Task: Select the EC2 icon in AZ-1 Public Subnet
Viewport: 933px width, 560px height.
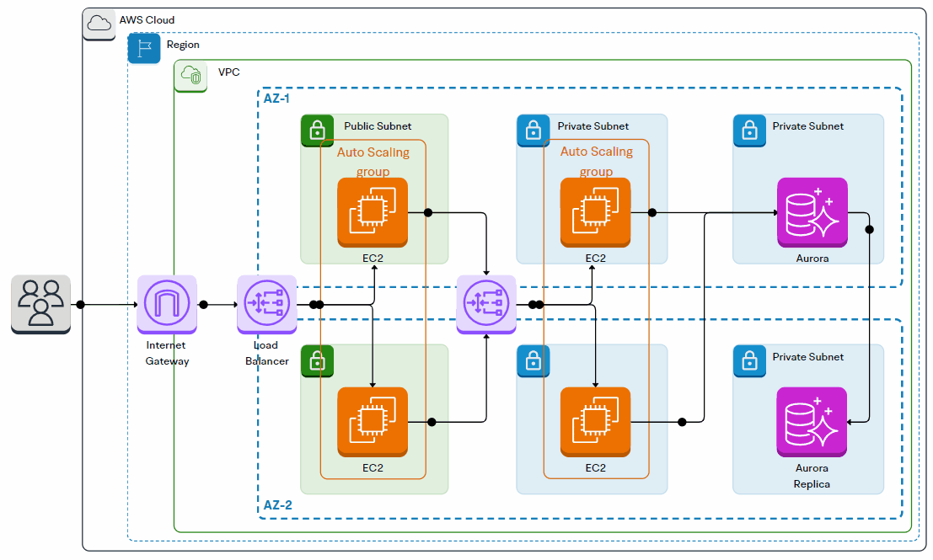Action: 372,213
